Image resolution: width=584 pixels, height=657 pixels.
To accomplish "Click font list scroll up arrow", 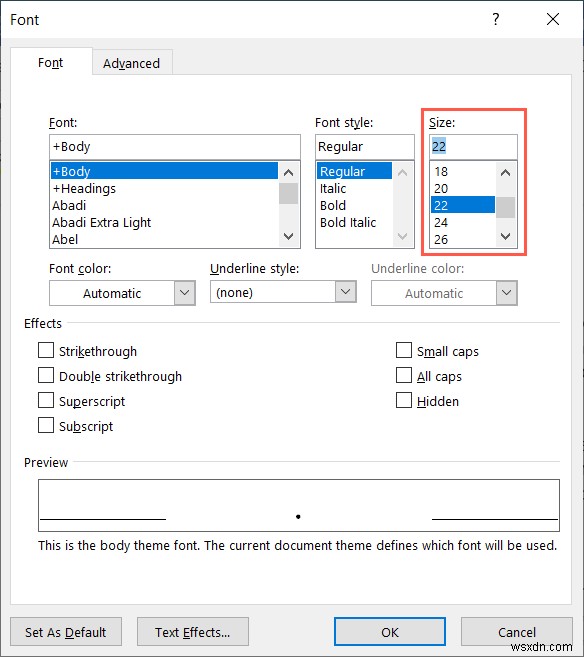I will point(288,172).
